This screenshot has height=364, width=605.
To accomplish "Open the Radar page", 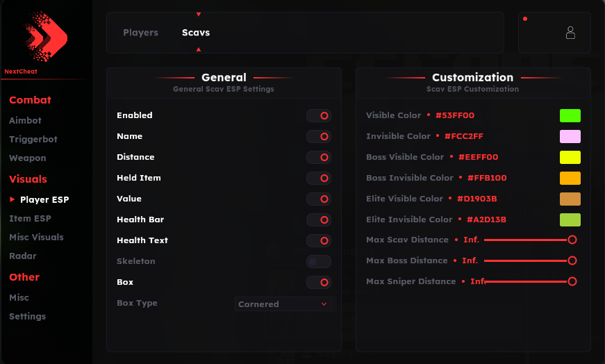I will click(23, 256).
